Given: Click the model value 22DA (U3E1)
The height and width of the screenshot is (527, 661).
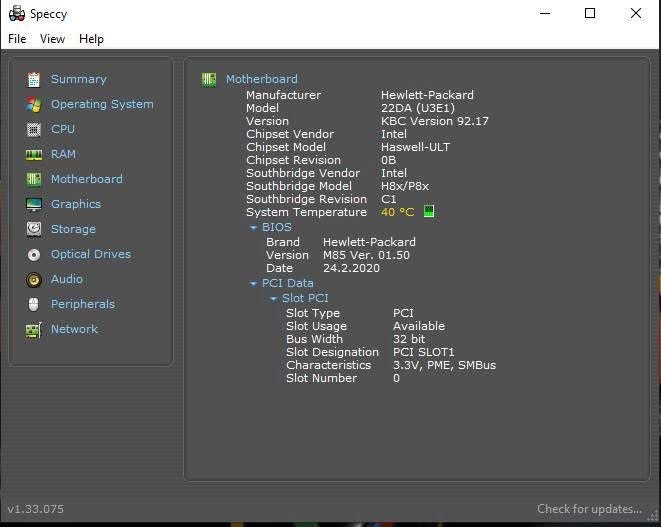Looking at the screenshot, I should (418, 108).
